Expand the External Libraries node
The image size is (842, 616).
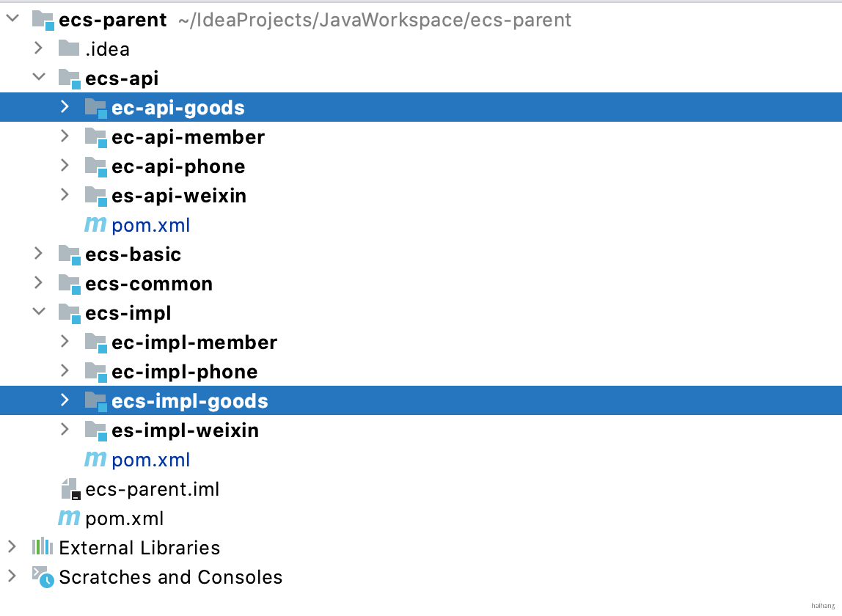pos(12,548)
